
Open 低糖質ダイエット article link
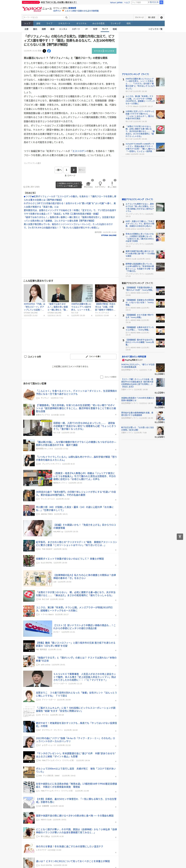70,559
